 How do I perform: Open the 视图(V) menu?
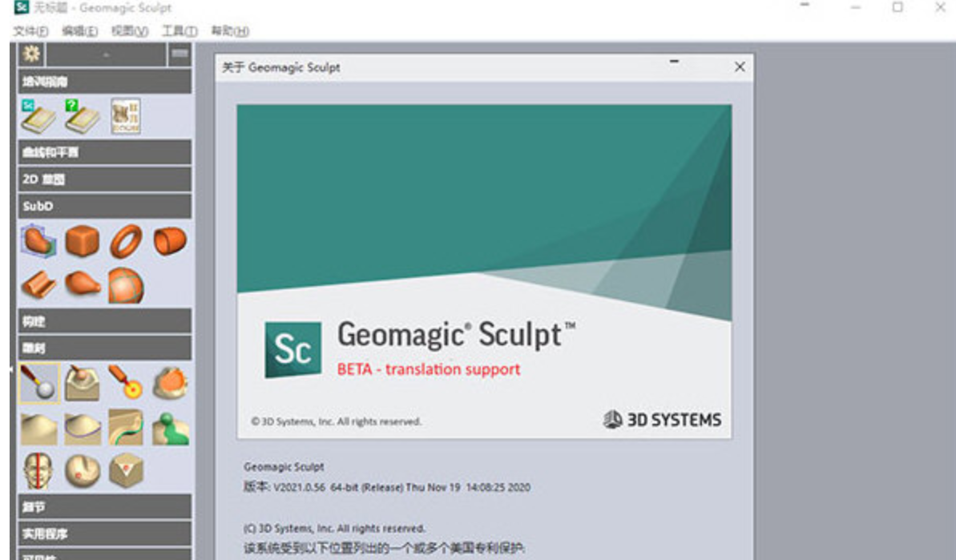pyautogui.click(x=130, y=31)
